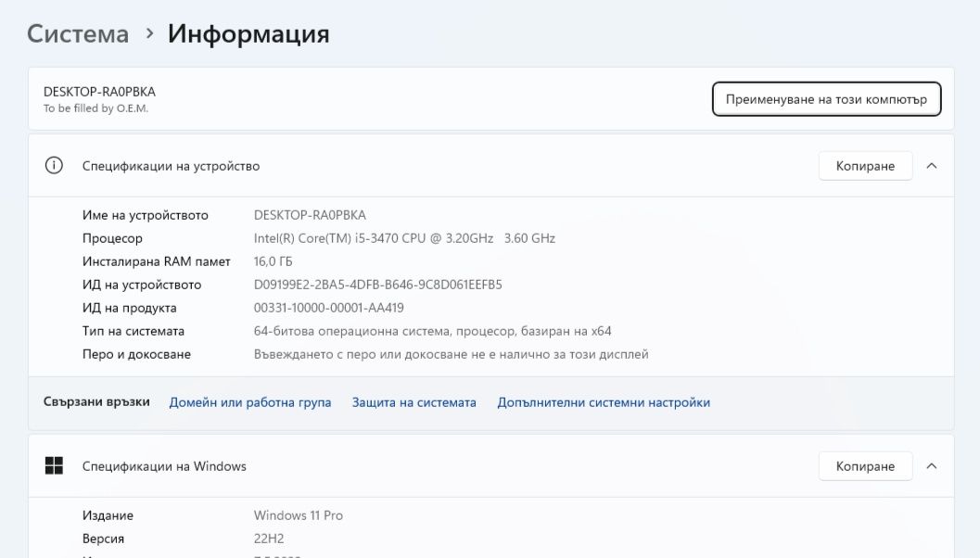Select the Windows 11 Pro edition value
The width and height of the screenshot is (980, 558).
click(299, 515)
